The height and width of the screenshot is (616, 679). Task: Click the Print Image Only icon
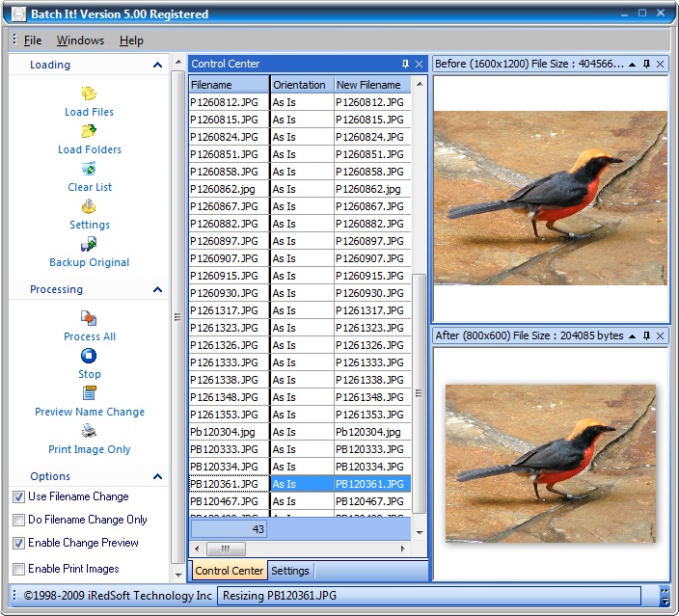pyautogui.click(x=89, y=431)
